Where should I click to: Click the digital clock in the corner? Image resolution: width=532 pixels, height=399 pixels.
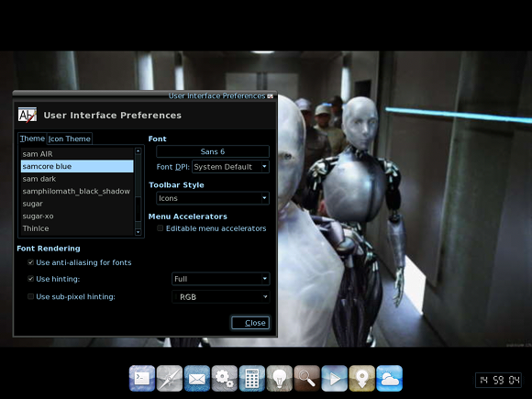click(x=498, y=380)
